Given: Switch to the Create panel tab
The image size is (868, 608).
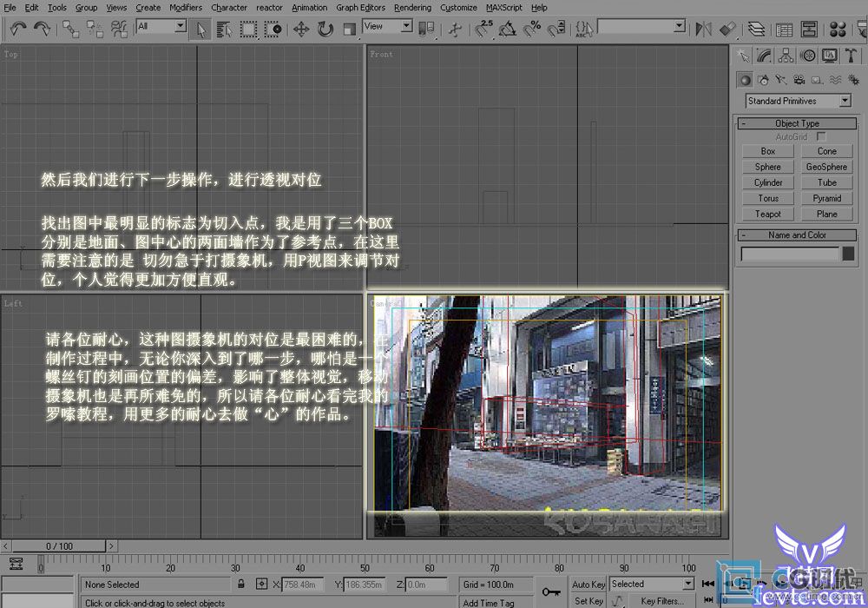Looking at the screenshot, I should coord(743,56).
